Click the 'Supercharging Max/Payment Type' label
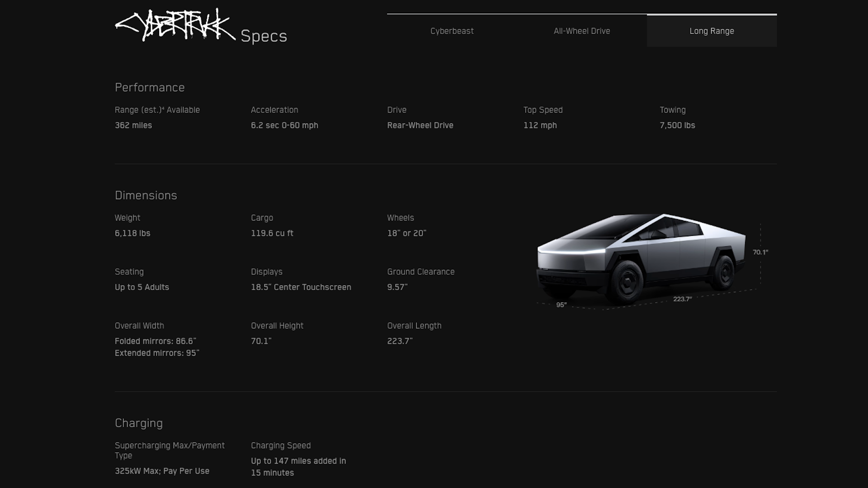Image resolution: width=868 pixels, height=488 pixels. 170,450
